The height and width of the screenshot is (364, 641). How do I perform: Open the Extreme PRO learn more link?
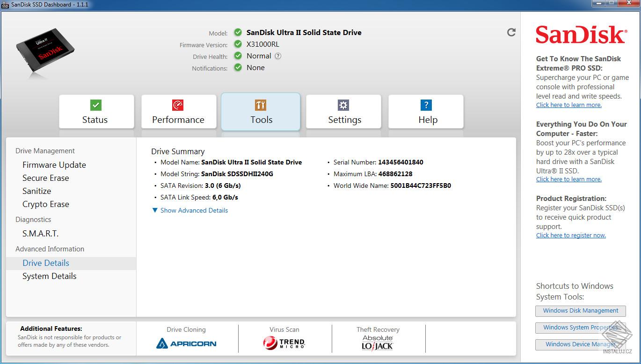pyautogui.click(x=568, y=105)
